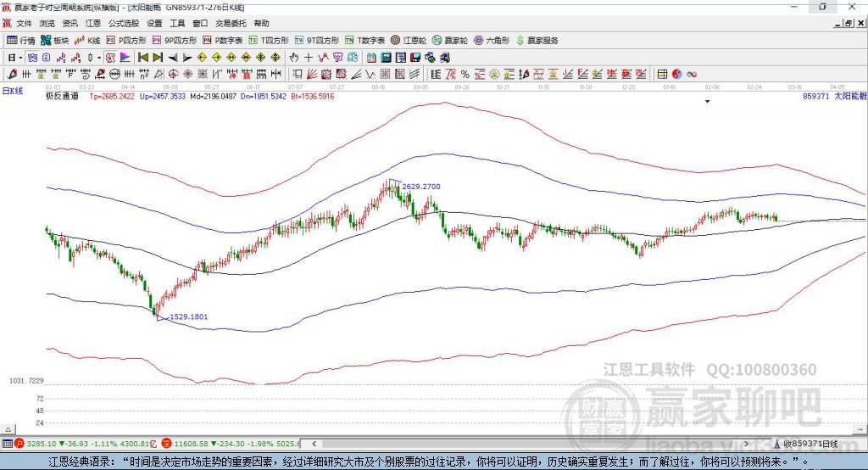Expand the candlestick style dropdown arrow
Viewport: 868px width, 470px height.
[x=99, y=58]
